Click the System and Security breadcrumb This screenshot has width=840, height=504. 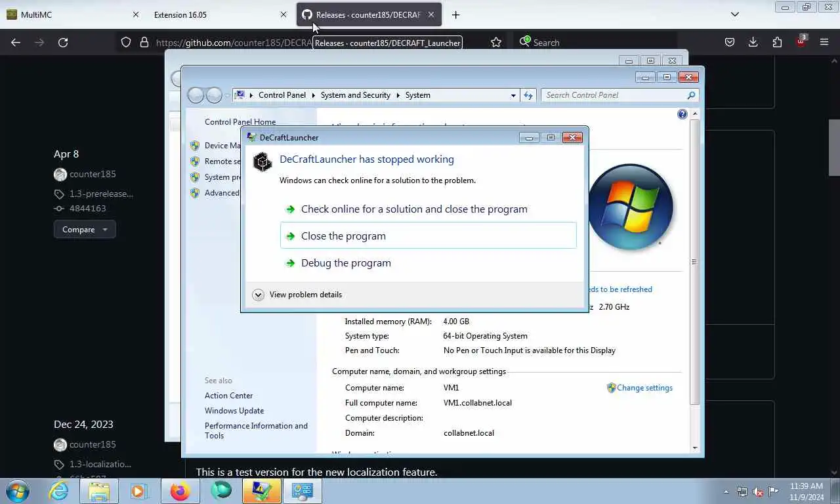(x=356, y=95)
